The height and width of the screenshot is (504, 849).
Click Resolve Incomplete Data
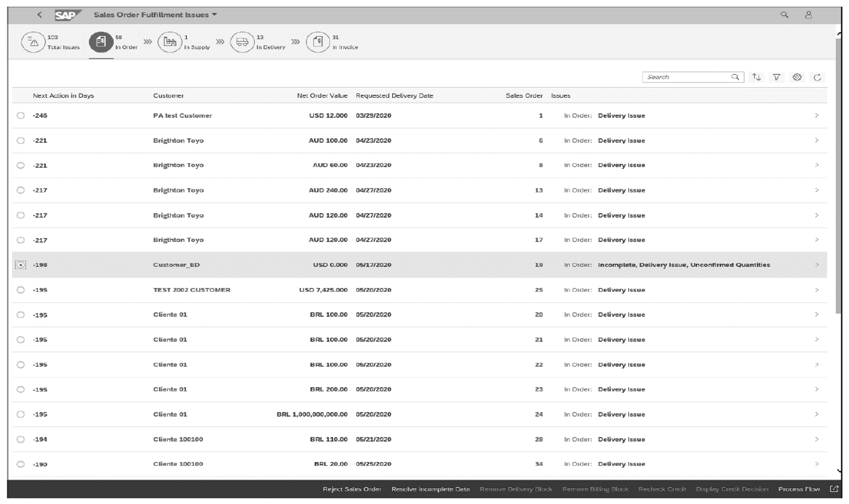[x=430, y=489]
